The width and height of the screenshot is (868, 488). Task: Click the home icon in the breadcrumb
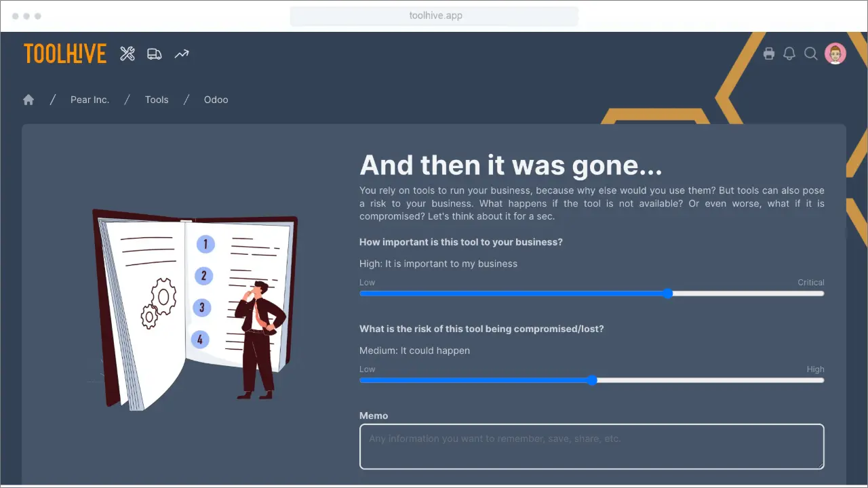pyautogui.click(x=28, y=99)
